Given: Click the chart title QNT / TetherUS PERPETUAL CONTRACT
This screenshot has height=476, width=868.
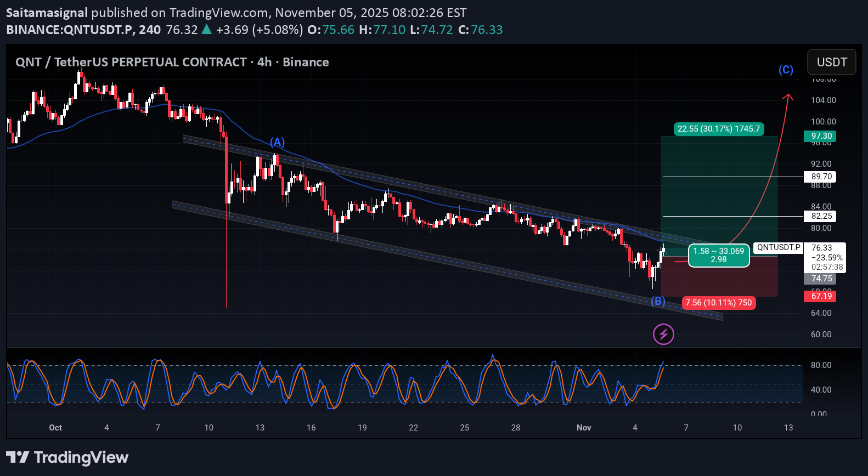Looking at the screenshot, I should click(131, 62).
